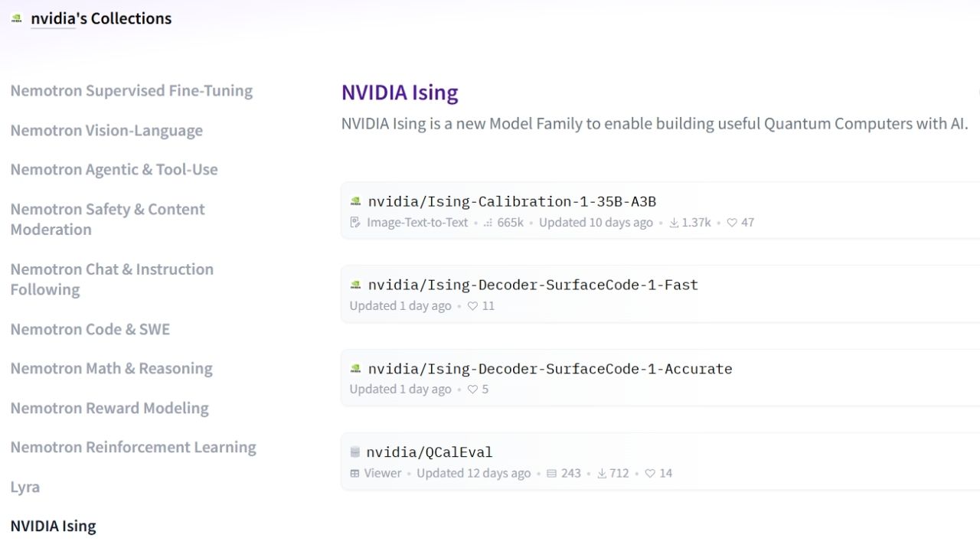Click NVIDIA avatar on SurfaceCode-1-Fast card
The image size is (980, 551).
tap(355, 285)
